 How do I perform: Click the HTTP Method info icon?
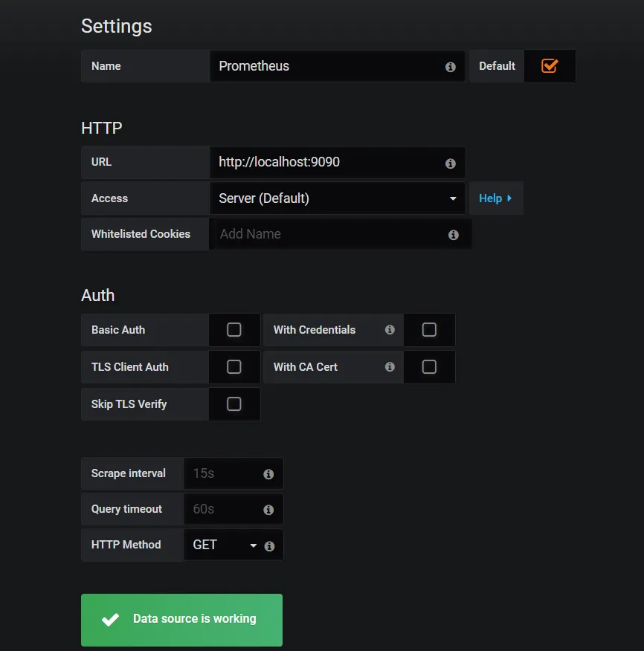269,546
